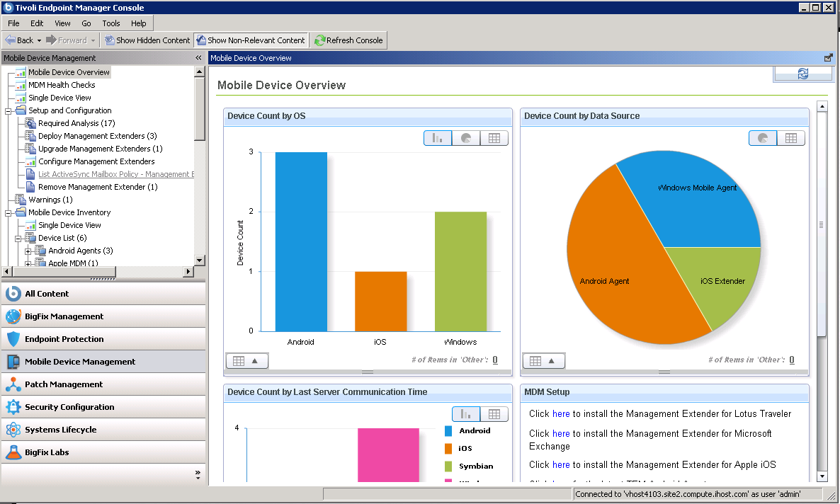
Task: Show Device Count by Data Source as pie
Action: 763,138
